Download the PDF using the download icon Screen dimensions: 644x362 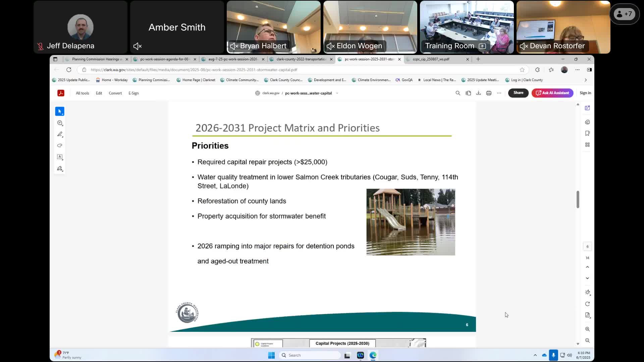[x=479, y=93]
